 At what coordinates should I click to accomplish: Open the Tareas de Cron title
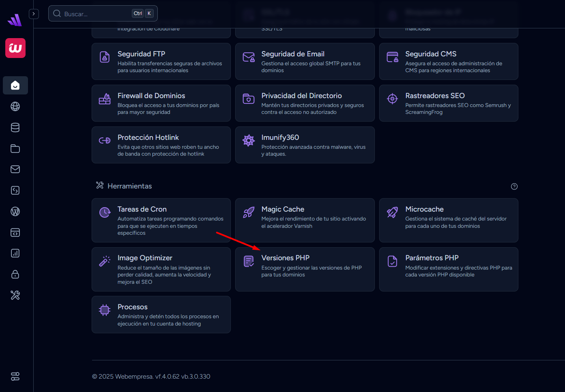pyautogui.click(x=142, y=209)
